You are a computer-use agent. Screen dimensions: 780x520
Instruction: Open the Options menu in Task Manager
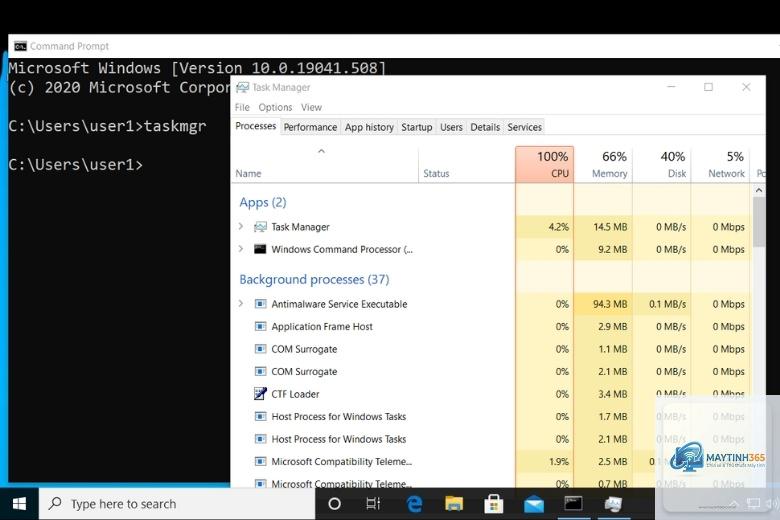[x=275, y=107]
